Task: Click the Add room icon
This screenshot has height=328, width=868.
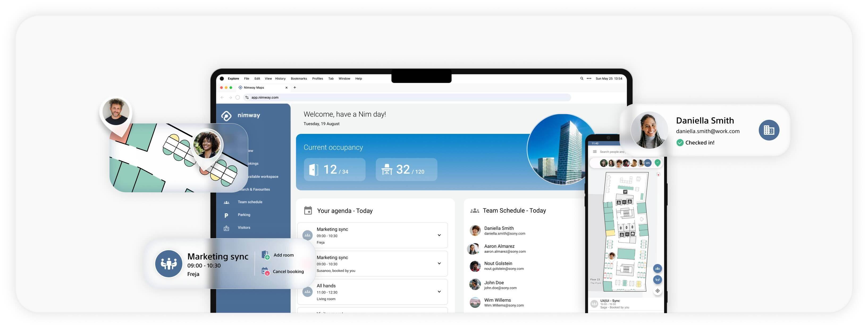Action: (x=266, y=255)
